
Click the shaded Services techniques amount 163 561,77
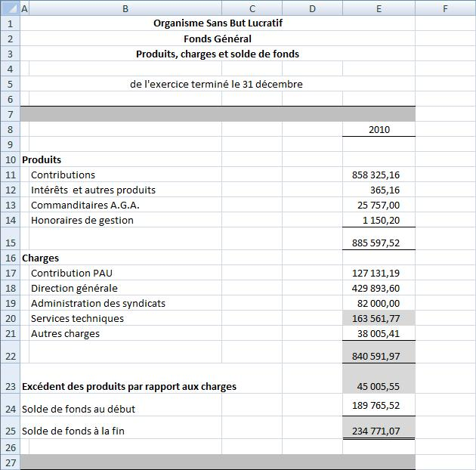tap(376, 318)
